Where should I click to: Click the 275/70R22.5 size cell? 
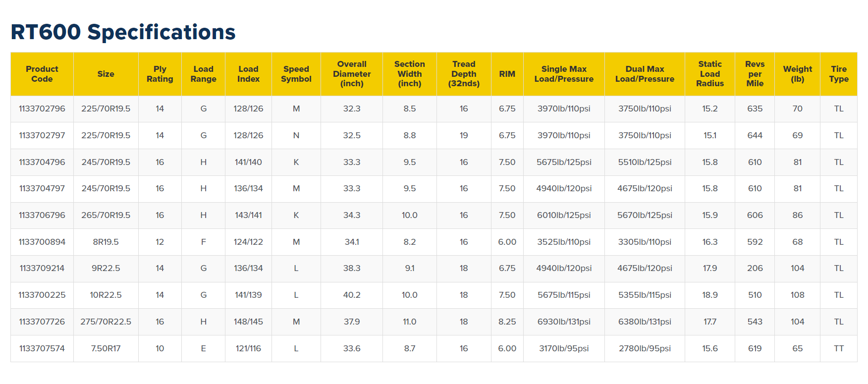[x=106, y=322]
